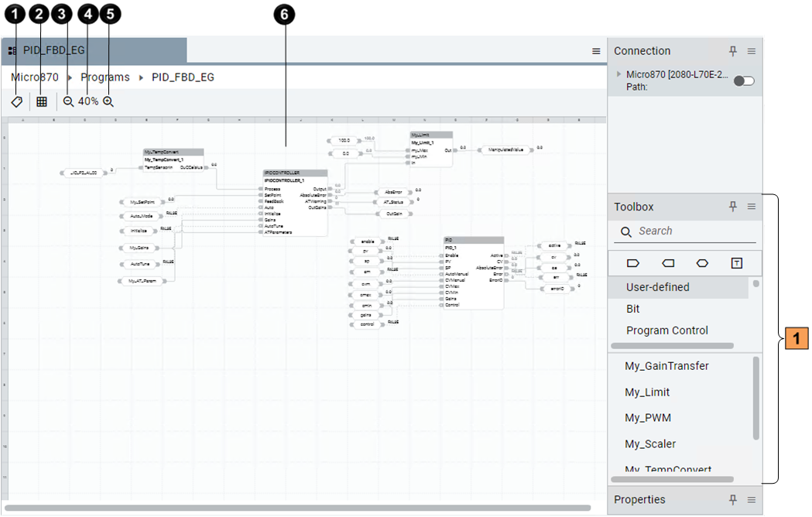
Task: Click the tag icon in the editor toolbar
Action: 16,101
